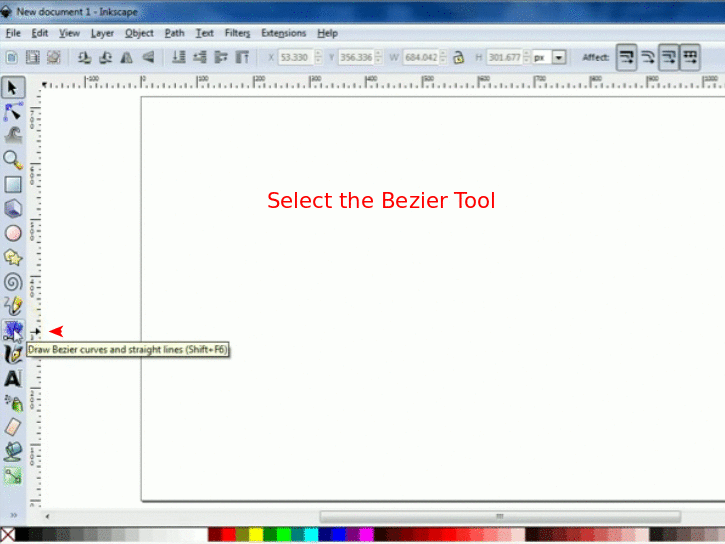Toggle move patterns Affect button
Screen dimensions: 725x544
(690, 57)
